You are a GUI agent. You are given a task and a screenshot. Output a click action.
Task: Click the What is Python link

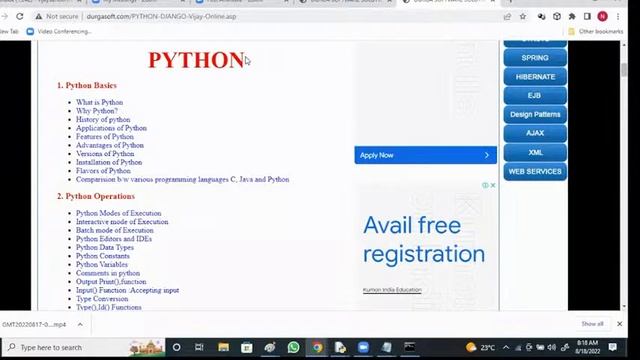tap(99, 102)
